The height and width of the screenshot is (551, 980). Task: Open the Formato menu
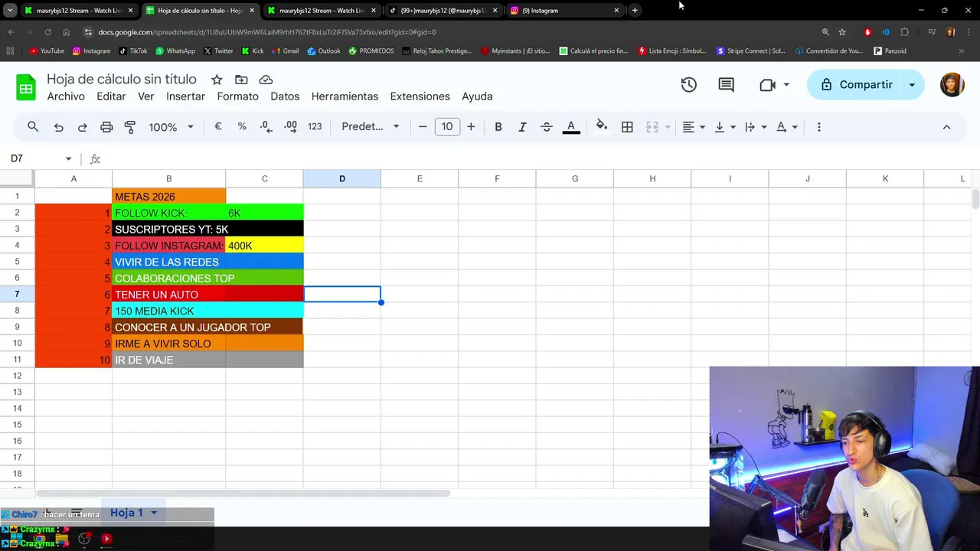237,96
